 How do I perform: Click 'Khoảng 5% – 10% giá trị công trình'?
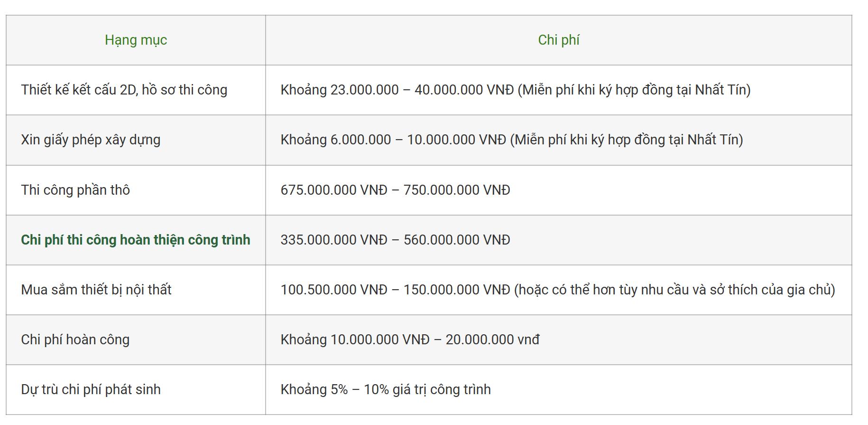[386, 389]
